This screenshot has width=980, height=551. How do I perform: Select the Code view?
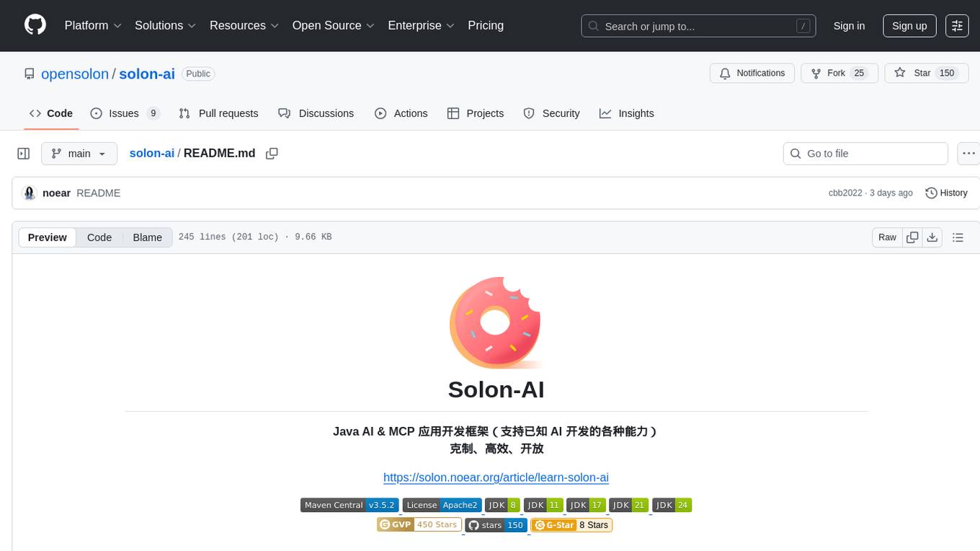tap(99, 237)
